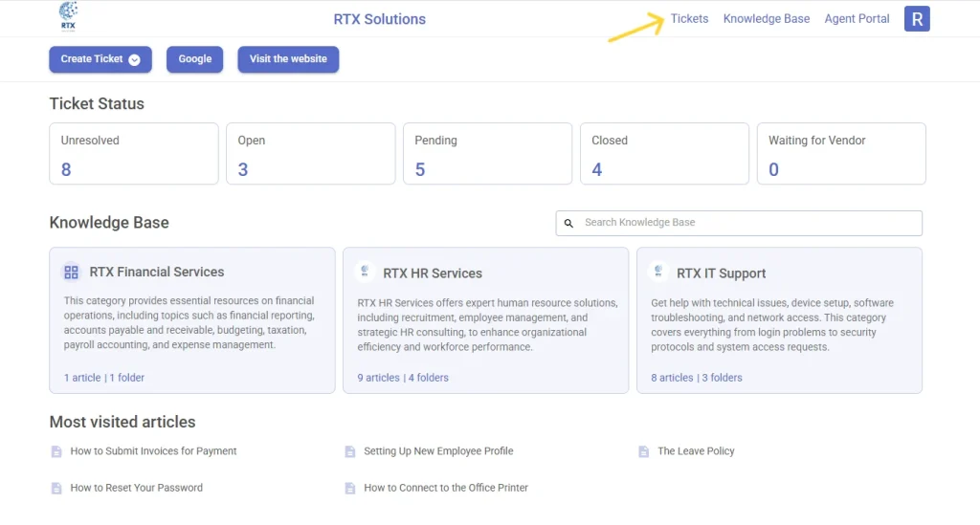Click the Pending count 5

coord(420,170)
